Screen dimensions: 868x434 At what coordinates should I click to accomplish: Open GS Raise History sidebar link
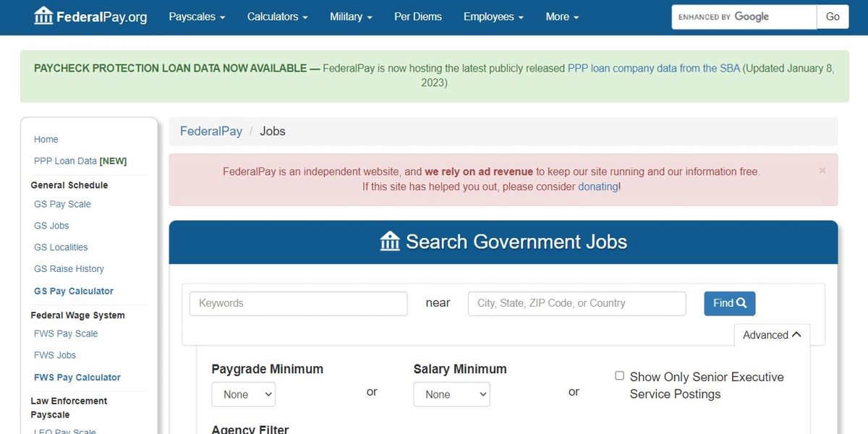tap(69, 269)
